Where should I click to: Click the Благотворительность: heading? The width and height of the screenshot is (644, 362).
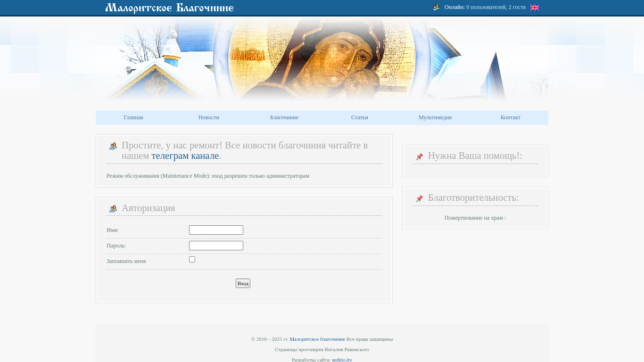[473, 197]
